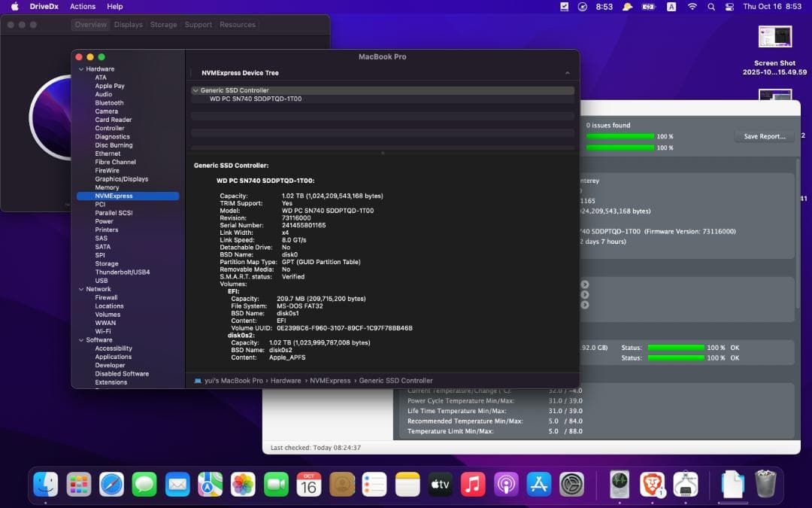Click the Save Report button in DriveDx
Viewport: 812px width, 508px height.
click(x=764, y=135)
